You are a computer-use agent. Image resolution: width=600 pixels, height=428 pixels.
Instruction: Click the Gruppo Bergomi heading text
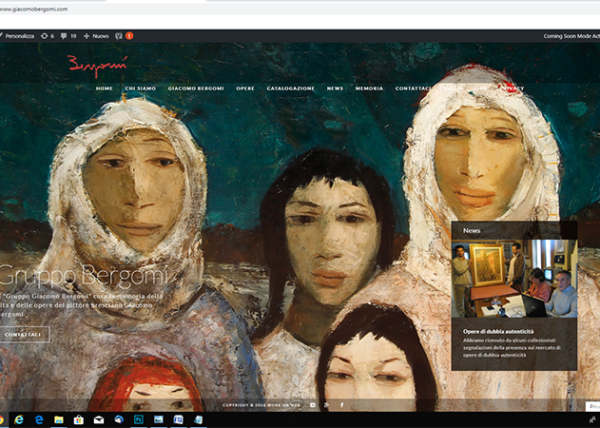click(x=84, y=275)
